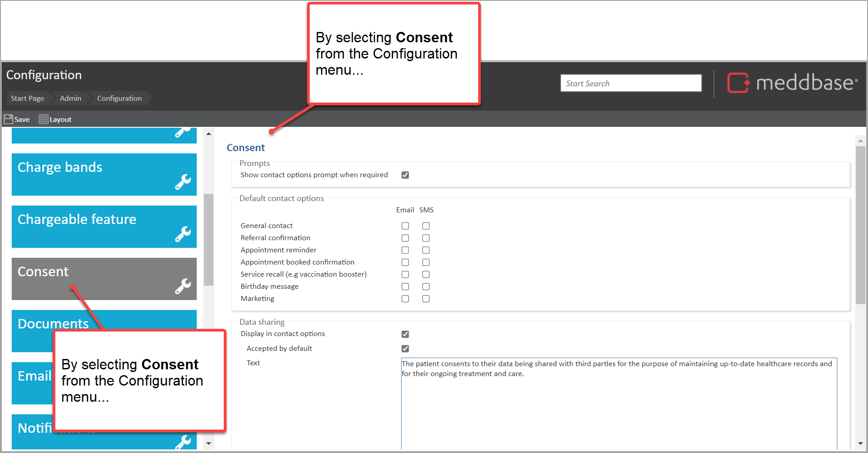Click the wrench icon on the topmost partial tile

click(x=183, y=132)
